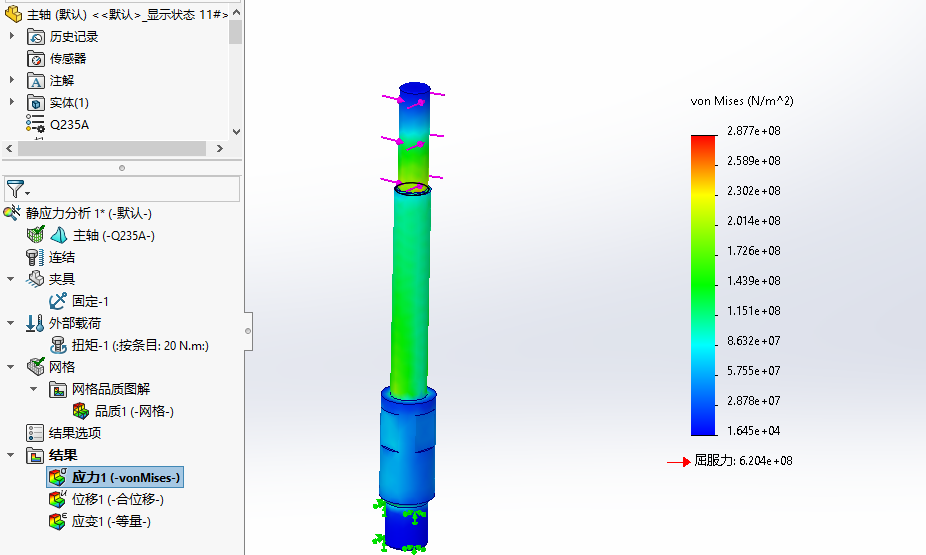
Task: Click the mesh checkmark icon beside 主轴 (-Q235A-)
Action: point(35,235)
